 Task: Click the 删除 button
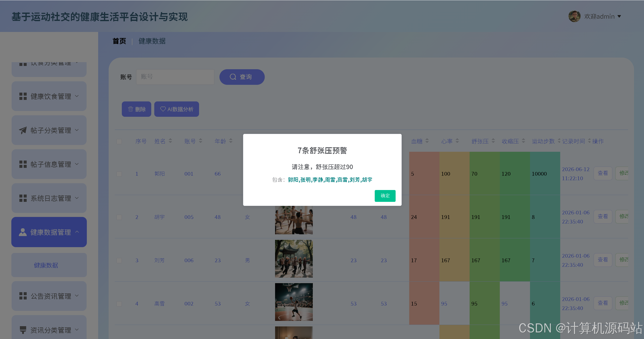[136, 109]
